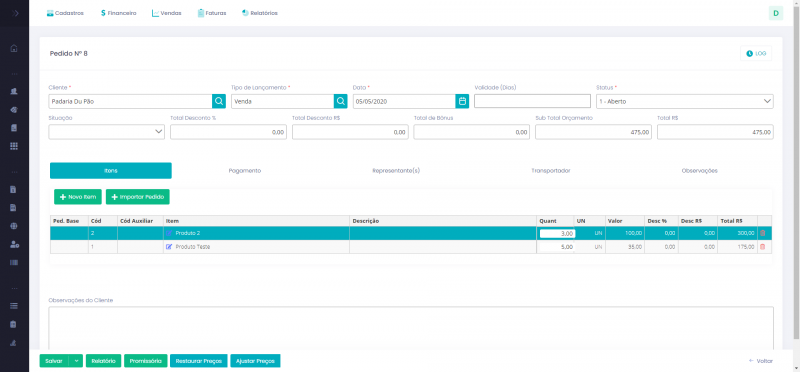Click the 175,00 total cell
The image size is (800, 372).
click(x=737, y=246)
